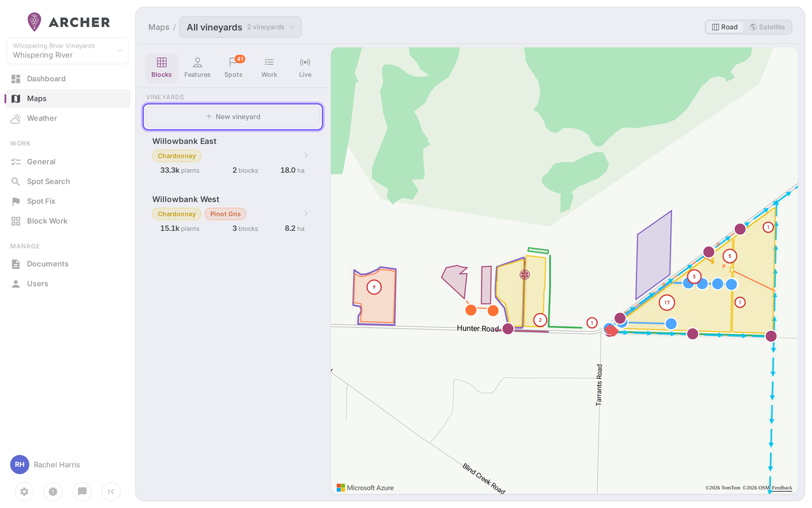This screenshot has height=508, width=812.
Task: Open the Dashboard sidebar item
Action: [x=68, y=79]
